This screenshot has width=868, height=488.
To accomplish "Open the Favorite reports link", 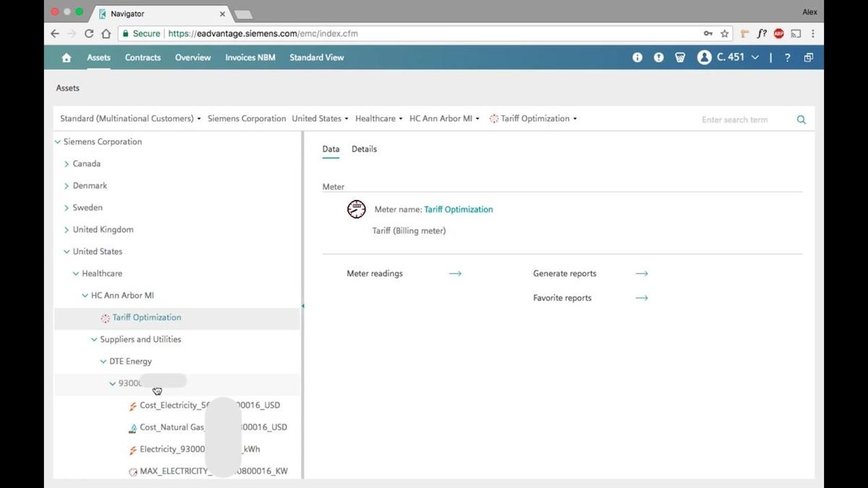I will point(562,298).
